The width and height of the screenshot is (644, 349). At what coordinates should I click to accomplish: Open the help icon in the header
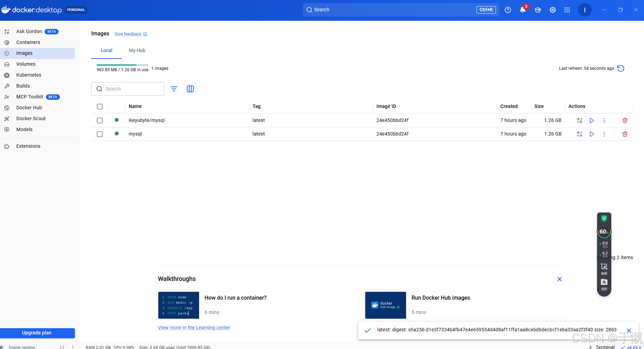tap(508, 10)
